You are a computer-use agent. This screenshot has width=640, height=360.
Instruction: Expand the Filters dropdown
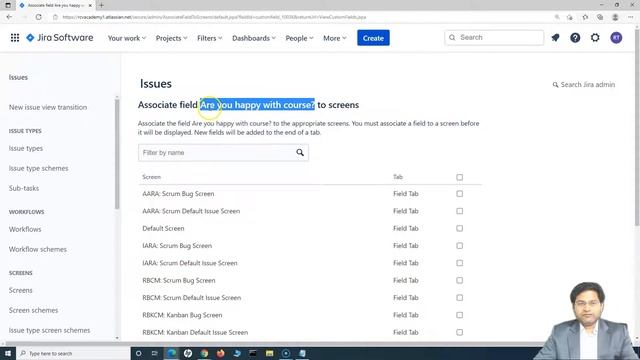click(x=209, y=38)
